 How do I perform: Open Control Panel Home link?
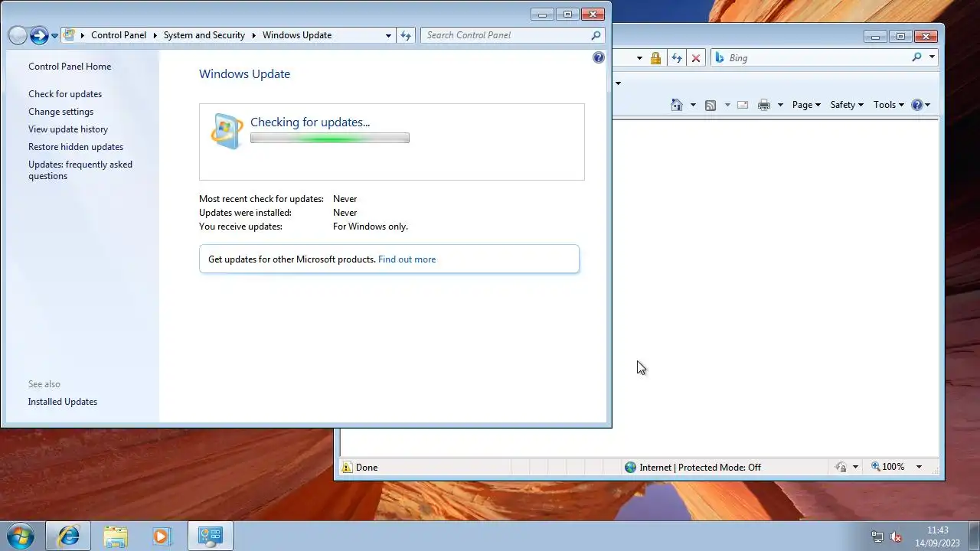pos(70,67)
